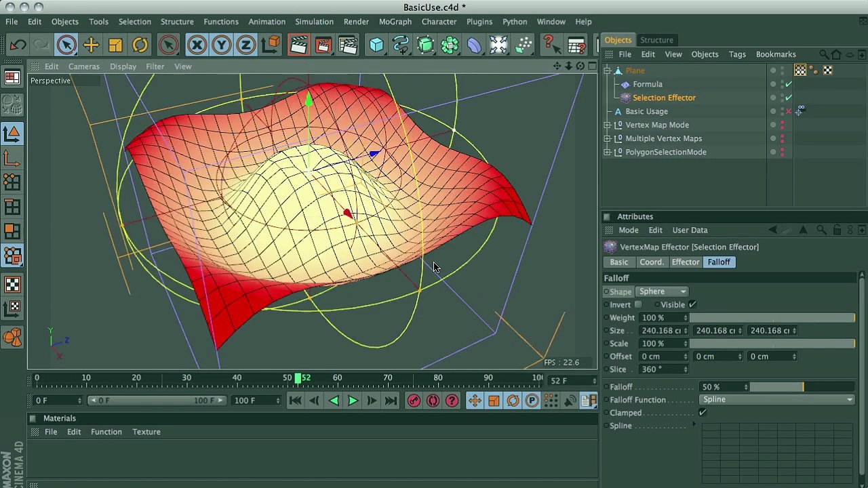Open the Simulation menu

(x=314, y=22)
